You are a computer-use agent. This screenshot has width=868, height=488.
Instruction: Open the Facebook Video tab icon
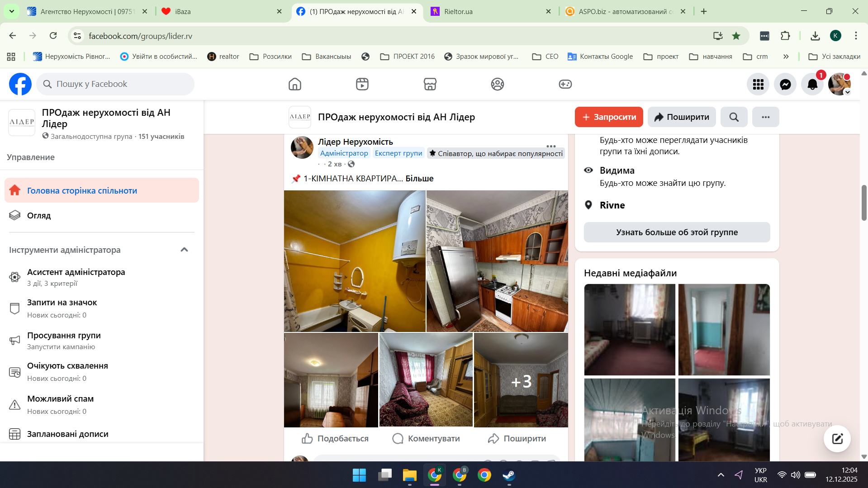pyautogui.click(x=362, y=84)
